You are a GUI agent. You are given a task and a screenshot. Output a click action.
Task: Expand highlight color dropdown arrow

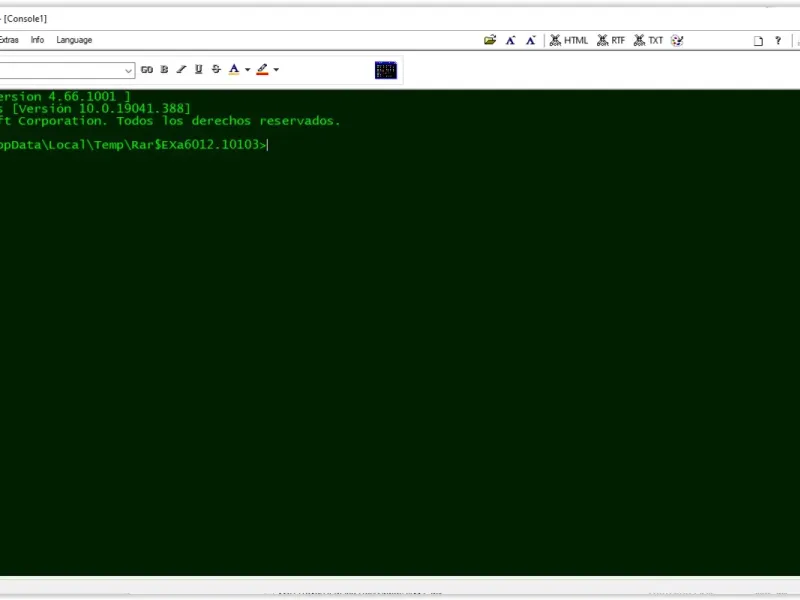click(x=276, y=69)
